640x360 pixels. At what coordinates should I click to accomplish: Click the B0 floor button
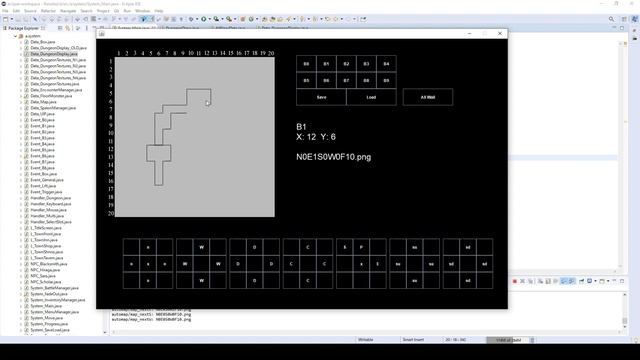pos(306,64)
